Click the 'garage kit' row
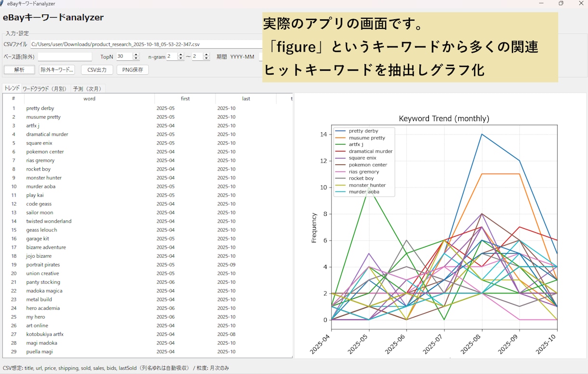 coord(147,239)
